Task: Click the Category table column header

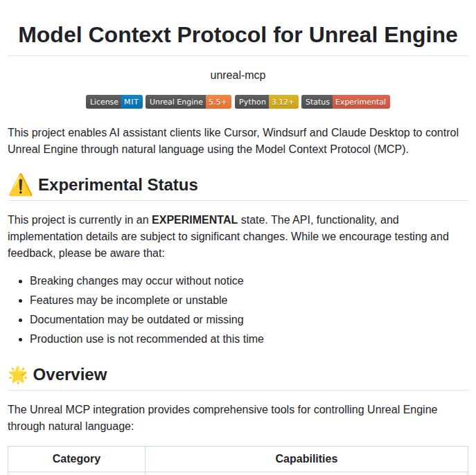Action: point(76,458)
